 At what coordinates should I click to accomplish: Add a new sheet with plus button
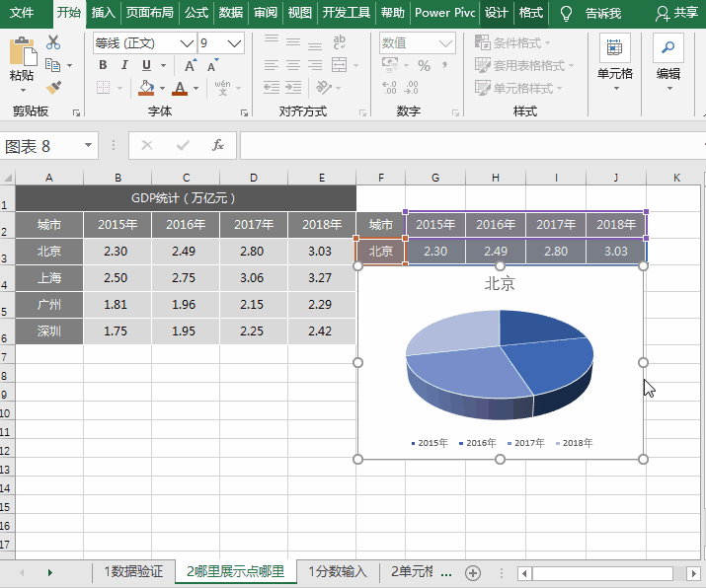[x=473, y=572]
